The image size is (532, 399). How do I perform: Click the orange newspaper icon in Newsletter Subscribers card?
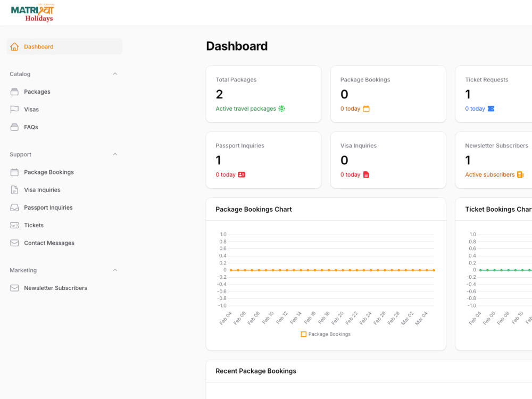click(x=520, y=174)
